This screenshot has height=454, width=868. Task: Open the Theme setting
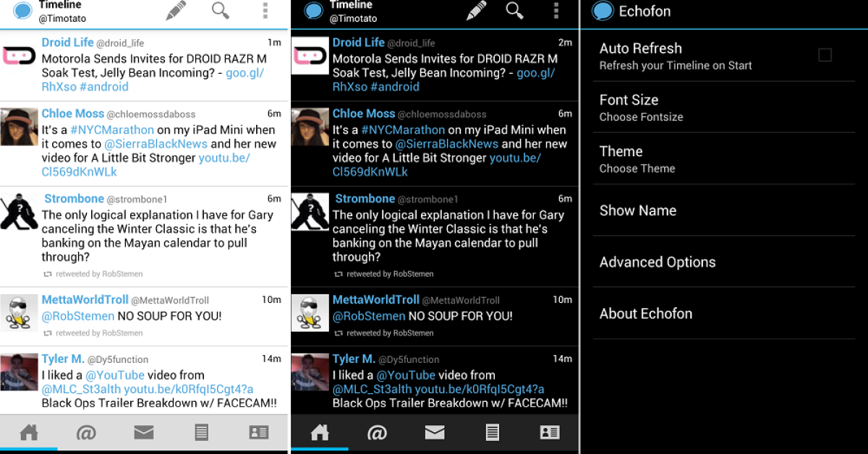(x=724, y=158)
